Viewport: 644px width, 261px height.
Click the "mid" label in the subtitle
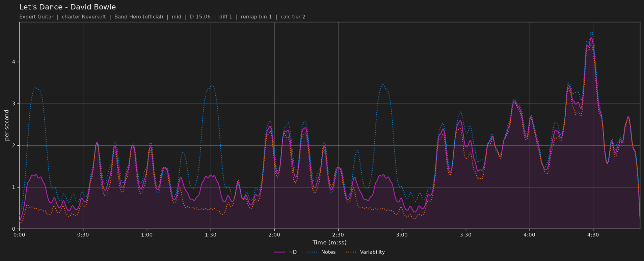pos(177,17)
